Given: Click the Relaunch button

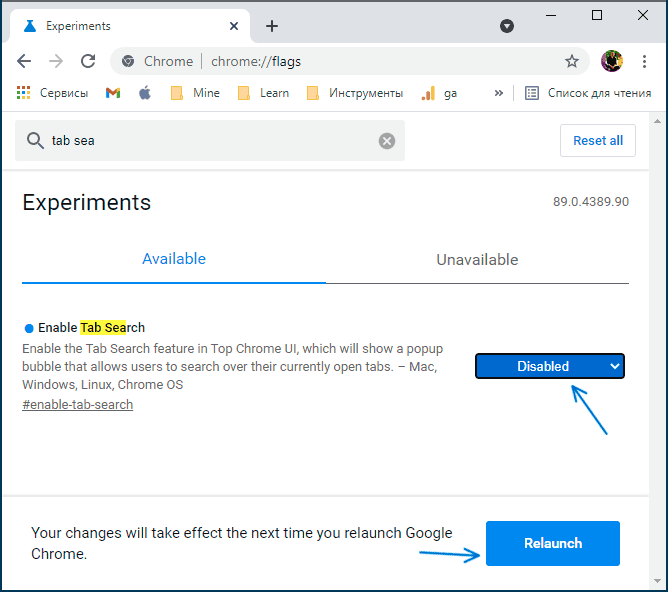Looking at the screenshot, I should coord(553,543).
